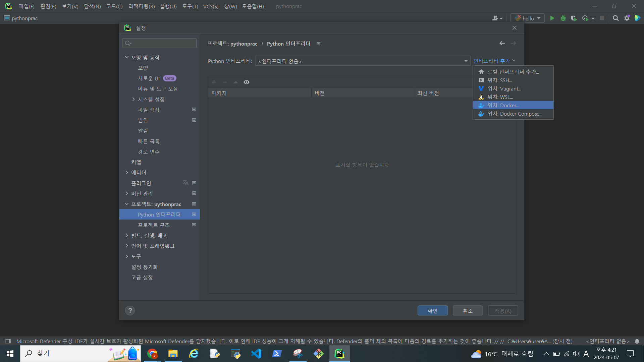Select 프로젝트 구조 in the settings tree

[x=159, y=225]
